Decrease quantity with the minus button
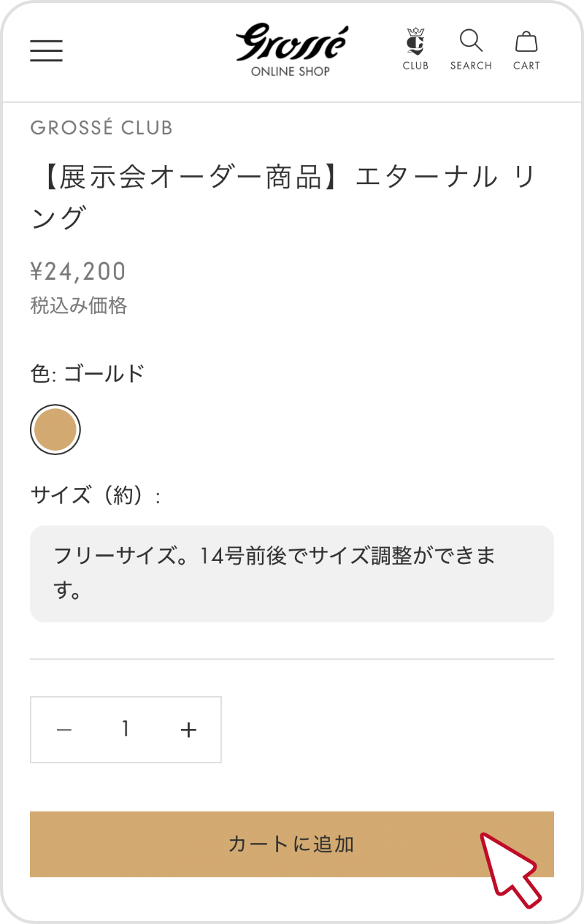This screenshot has height=924, width=584. click(x=64, y=730)
